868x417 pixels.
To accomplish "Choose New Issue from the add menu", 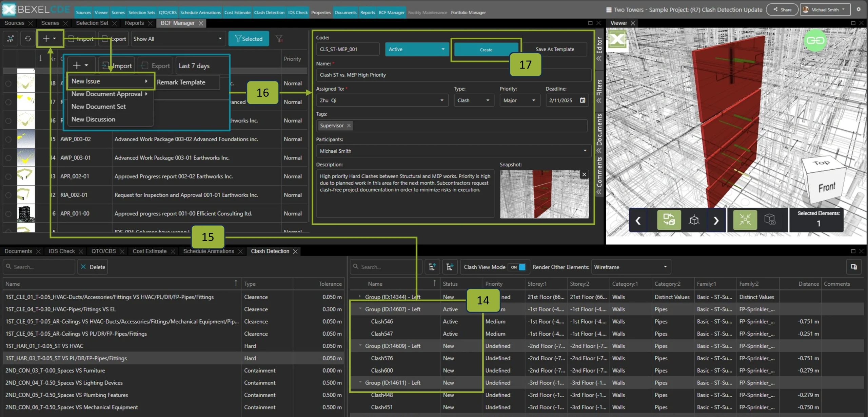I will 110,81.
